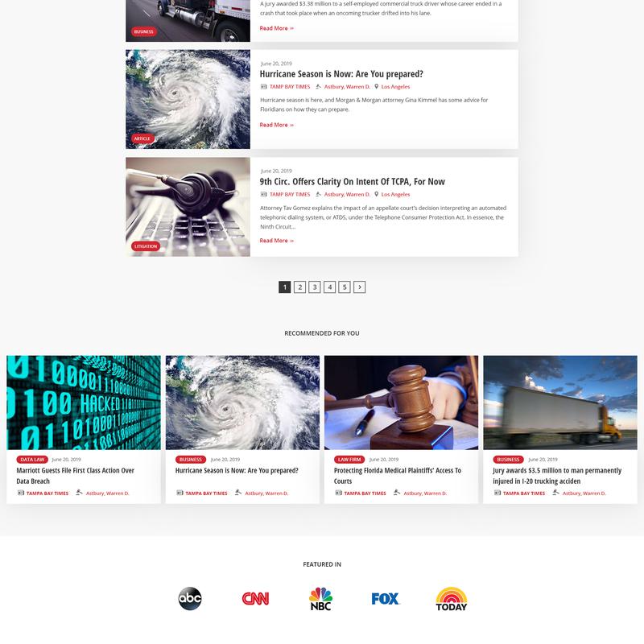
Task: Click the next-page arrow in the pagination
Action: [359, 287]
